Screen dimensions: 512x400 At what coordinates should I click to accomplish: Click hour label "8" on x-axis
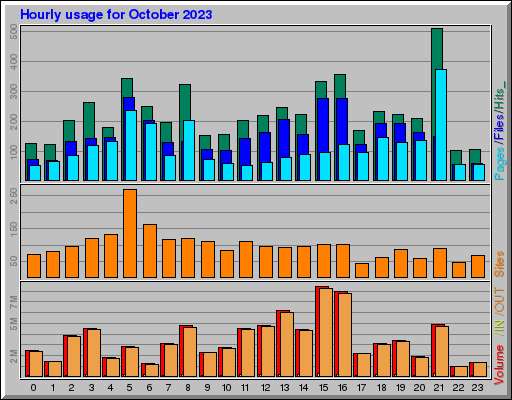coord(188,388)
